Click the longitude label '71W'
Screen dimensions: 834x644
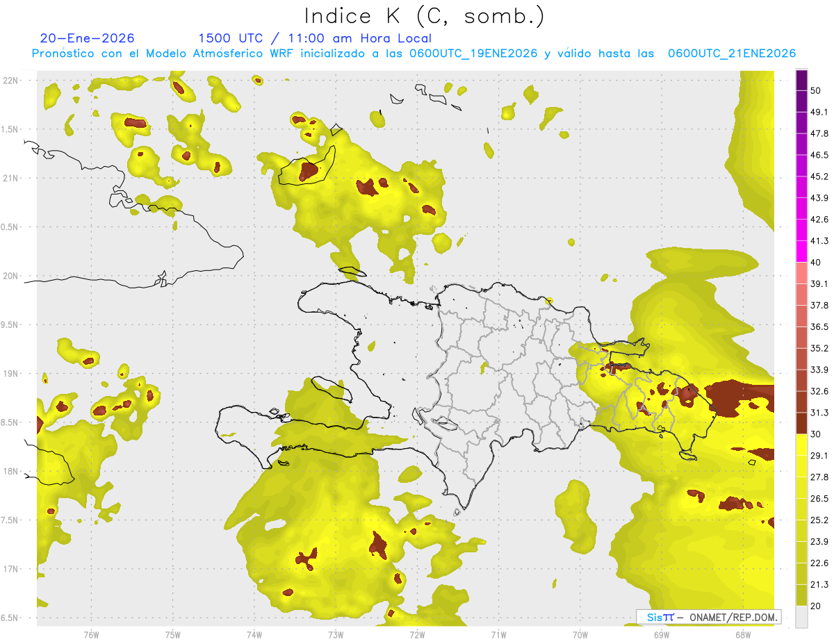pos(498,634)
